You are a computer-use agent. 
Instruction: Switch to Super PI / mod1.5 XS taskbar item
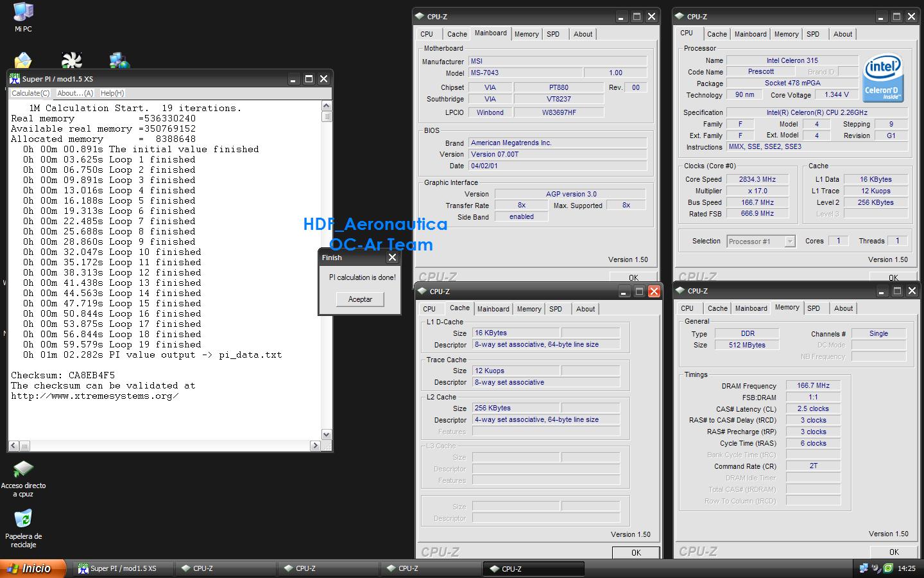tap(123, 569)
